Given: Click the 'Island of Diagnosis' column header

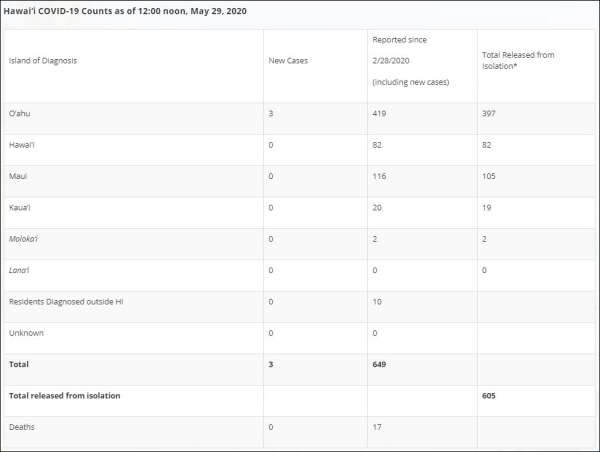Looking at the screenshot, I should (x=43, y=60).
